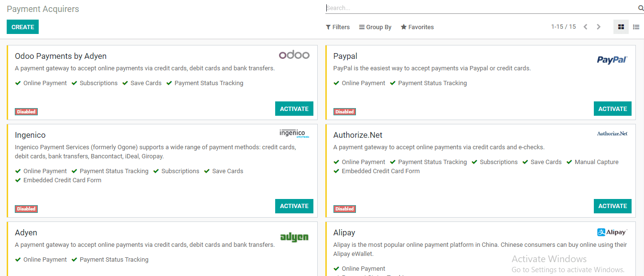Create a new payment acquirer
The height and width of the screenshot is (276, 644).
pyautogui.click(x=22, y=27)
